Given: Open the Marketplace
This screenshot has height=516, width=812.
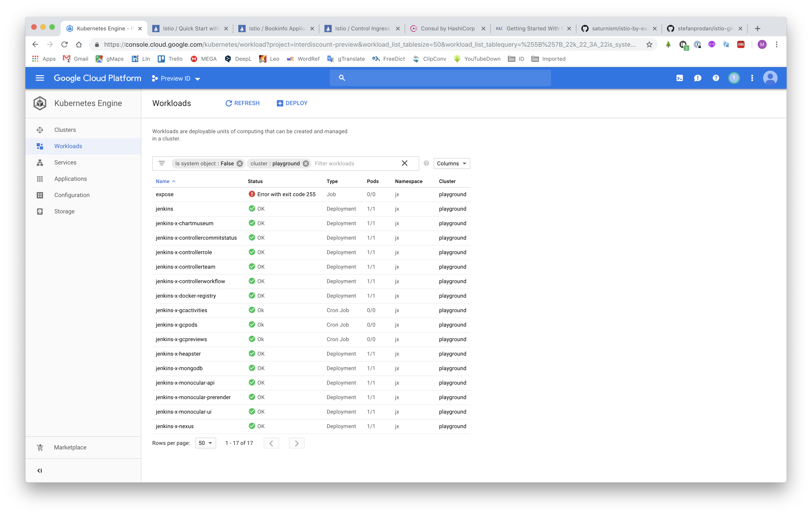Looking at the screenshot, I should tap(70, 447).
